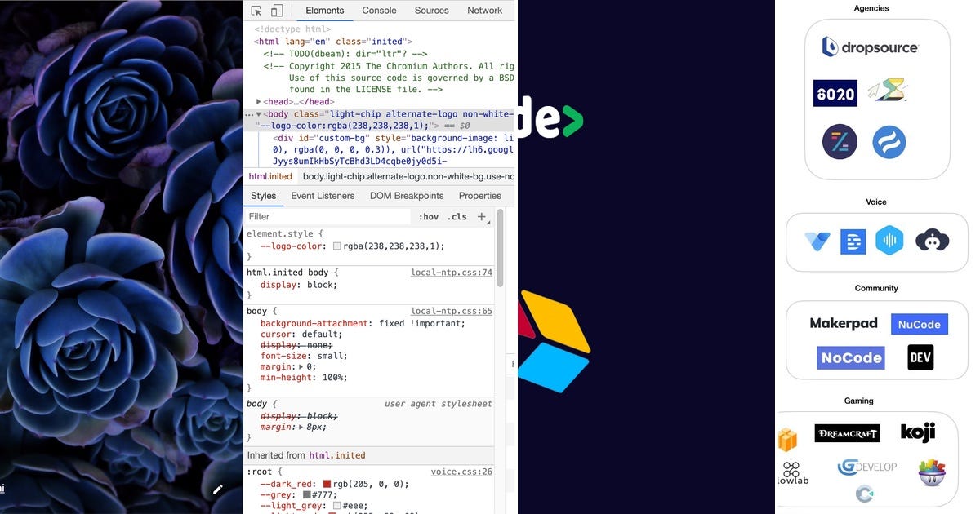Image resolution: width=980 pixels, height=514 pixels.
Task: Click the Makerpad logo under Community
Action: pos(844,323)
